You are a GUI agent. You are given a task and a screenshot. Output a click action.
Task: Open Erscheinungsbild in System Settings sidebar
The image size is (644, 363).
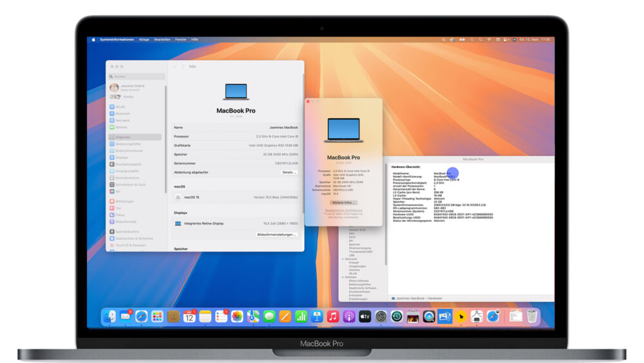126,164
